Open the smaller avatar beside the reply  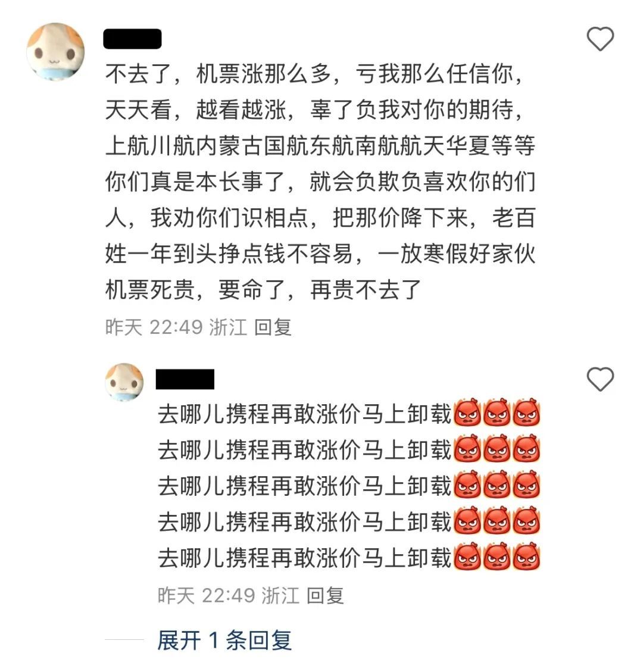pos(124,382)
